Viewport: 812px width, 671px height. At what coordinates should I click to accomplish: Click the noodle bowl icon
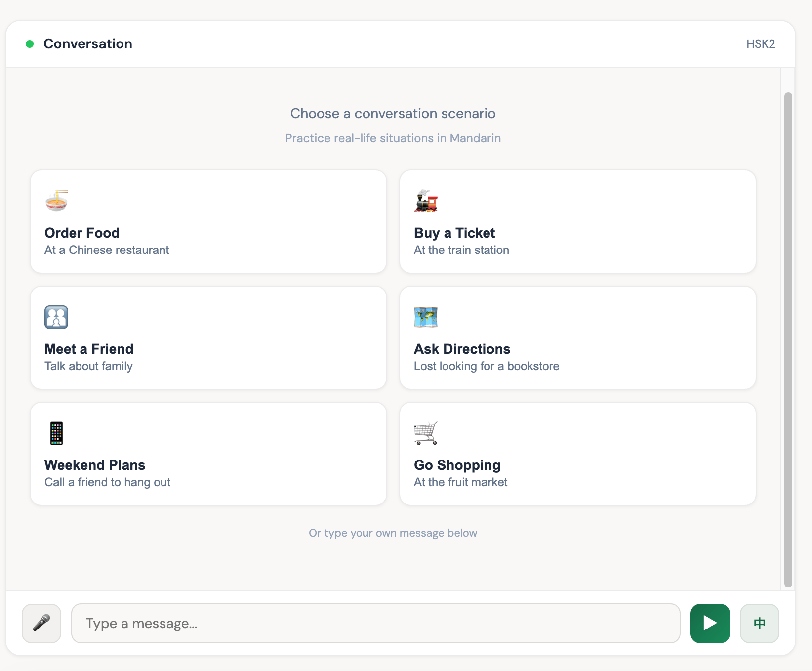click(x=56, y=201)
